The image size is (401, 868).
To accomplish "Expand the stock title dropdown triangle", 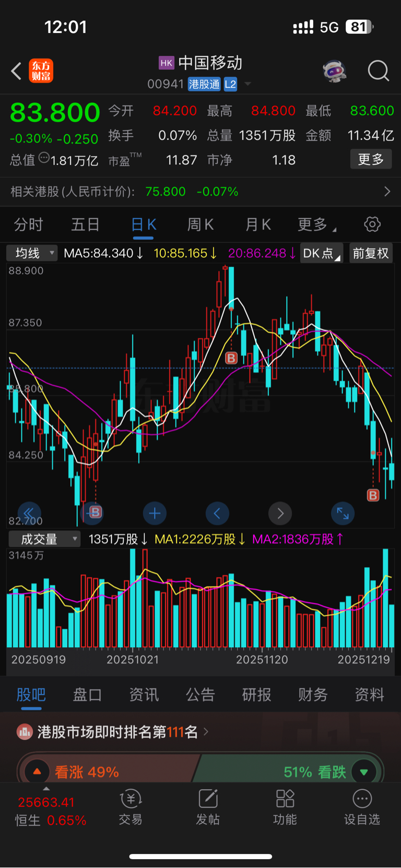I will [x=248, y=84].
